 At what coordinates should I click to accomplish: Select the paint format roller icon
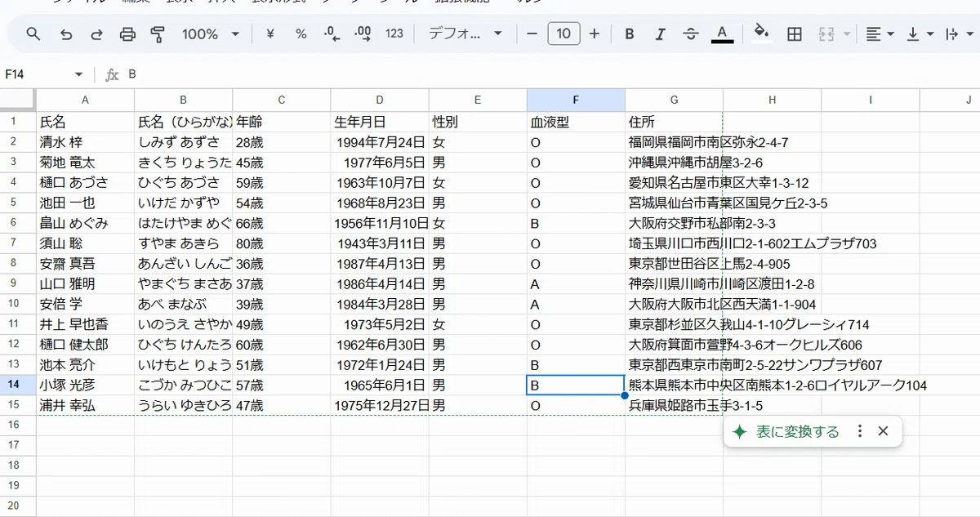click(x=158, y=34)
